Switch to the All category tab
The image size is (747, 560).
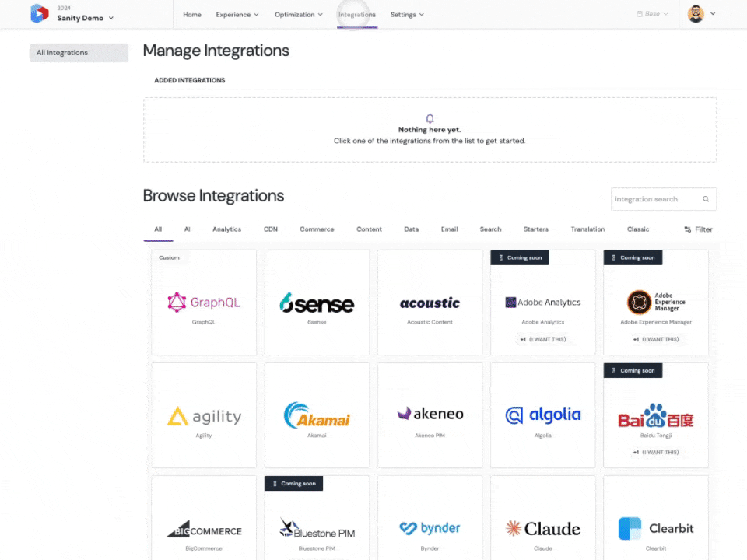tap(158, 229)
